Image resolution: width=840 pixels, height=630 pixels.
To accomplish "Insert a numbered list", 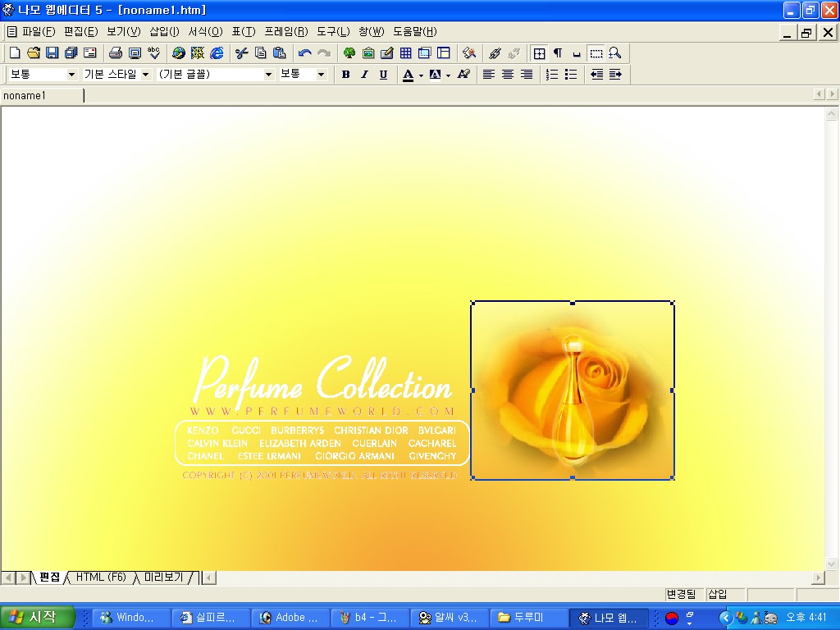I will 552,75.
